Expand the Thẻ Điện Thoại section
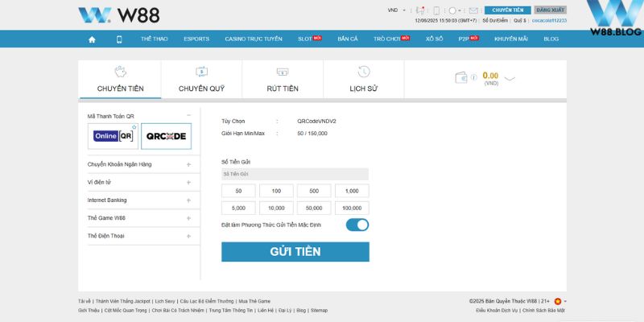The image size is (644, 322). 188,236
